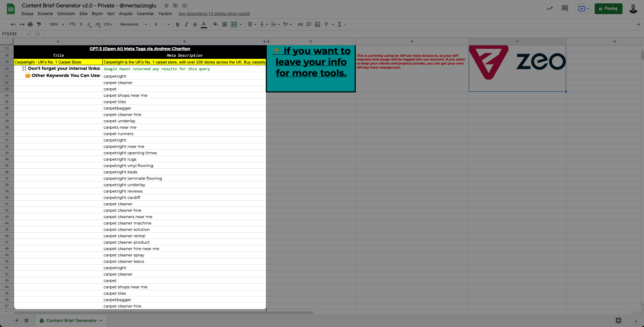Insert a comment from toolbar

coord(309,25)
